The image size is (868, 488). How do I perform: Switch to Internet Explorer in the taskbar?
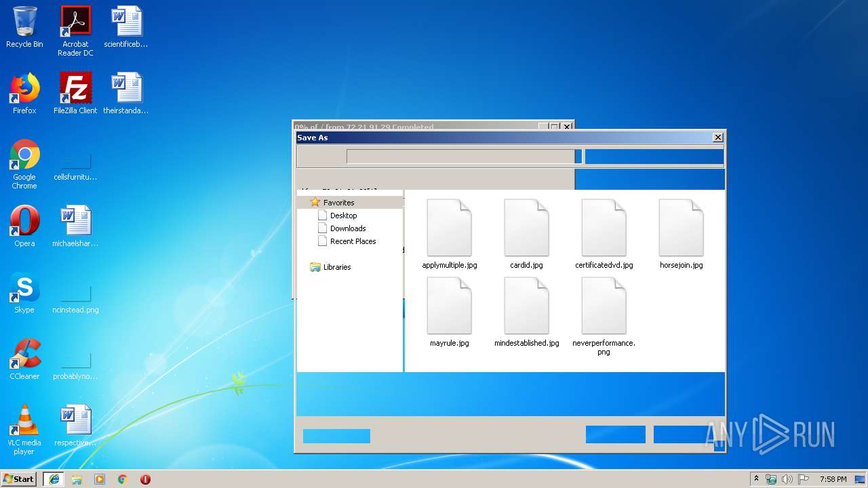coord(54,479)
